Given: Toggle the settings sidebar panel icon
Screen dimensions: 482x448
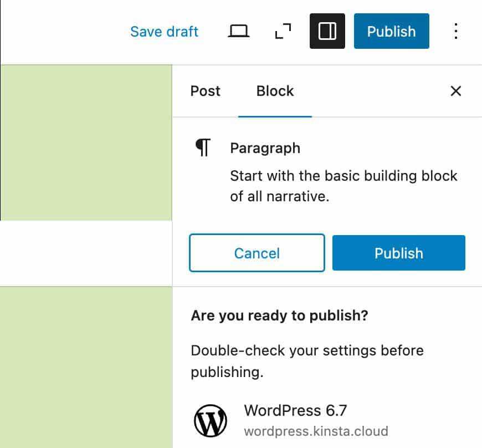Looking at the screenshot, I should click(x=327, y=32).
